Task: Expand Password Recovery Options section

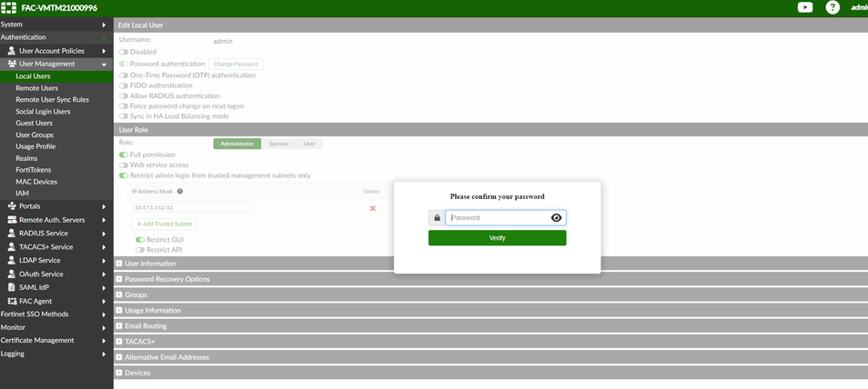Action: [118, 279]
